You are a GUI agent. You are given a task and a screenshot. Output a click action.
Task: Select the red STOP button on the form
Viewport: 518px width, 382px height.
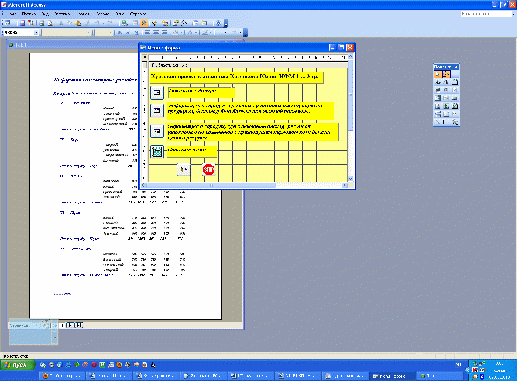(x=209, y=170)
